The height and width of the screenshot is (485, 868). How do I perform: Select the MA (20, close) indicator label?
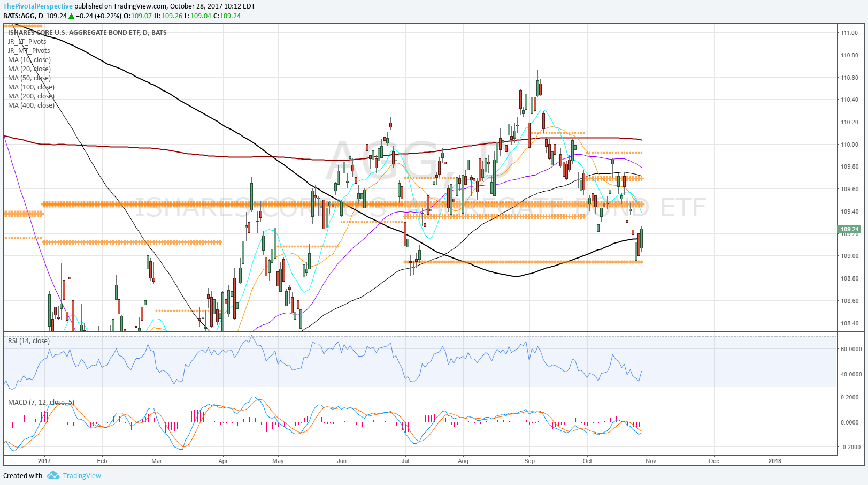click(x=29, y=69)
